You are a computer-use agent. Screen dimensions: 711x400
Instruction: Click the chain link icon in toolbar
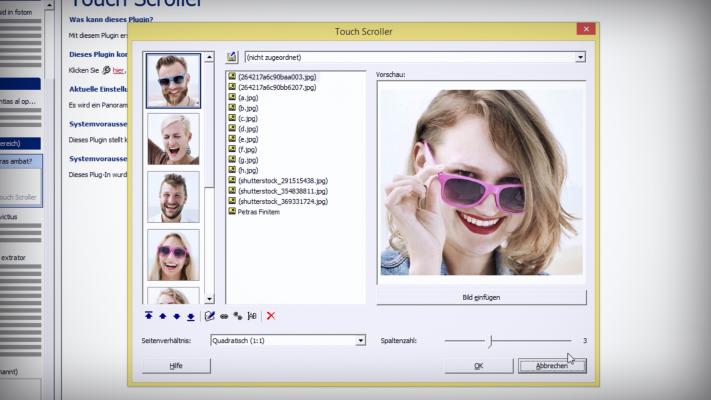pos(223,316)
